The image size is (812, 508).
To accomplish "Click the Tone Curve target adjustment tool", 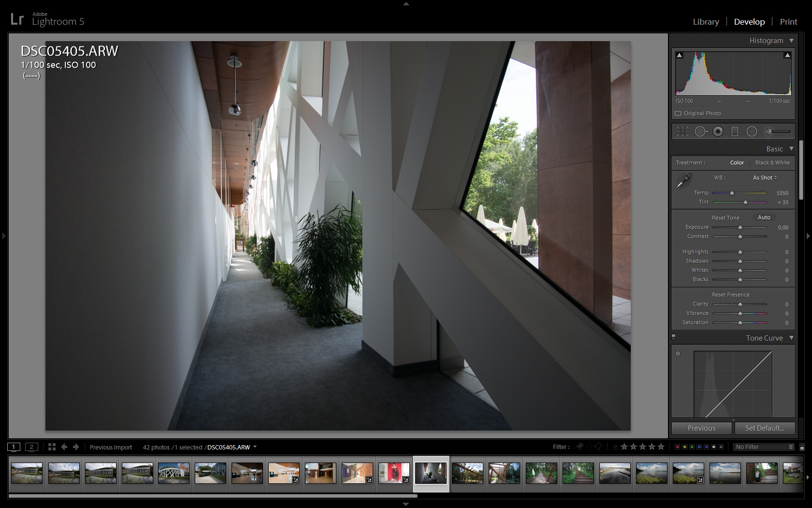I will pyautogui.click(x=678, y=353).
